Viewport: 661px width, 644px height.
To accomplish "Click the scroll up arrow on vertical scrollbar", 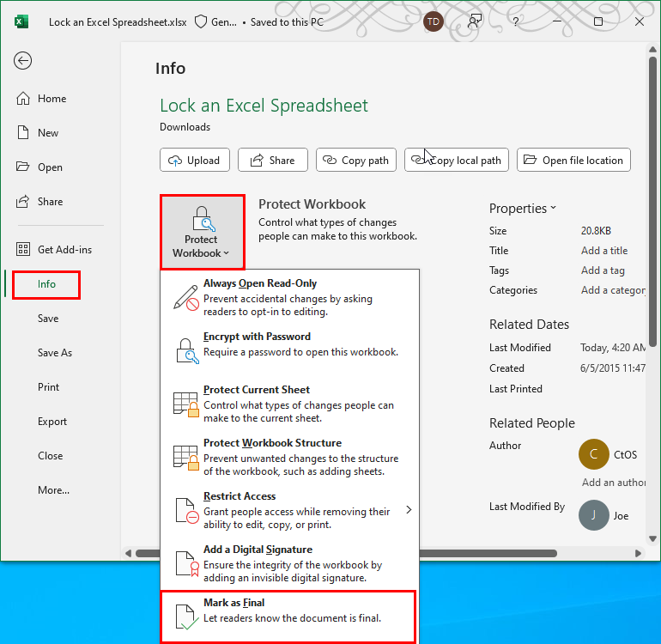I will (652, 50).
